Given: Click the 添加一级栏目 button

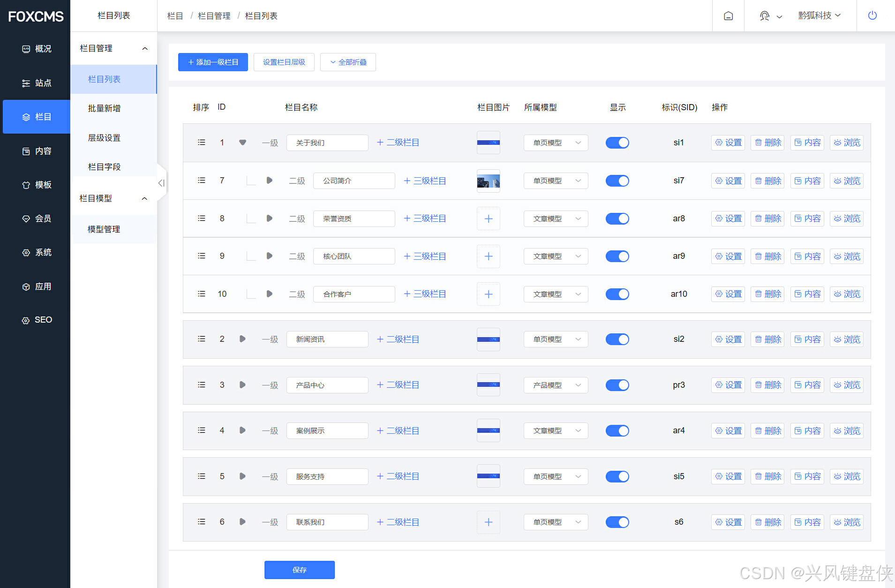Looking at the screenshot, I should tap(213, 62).
